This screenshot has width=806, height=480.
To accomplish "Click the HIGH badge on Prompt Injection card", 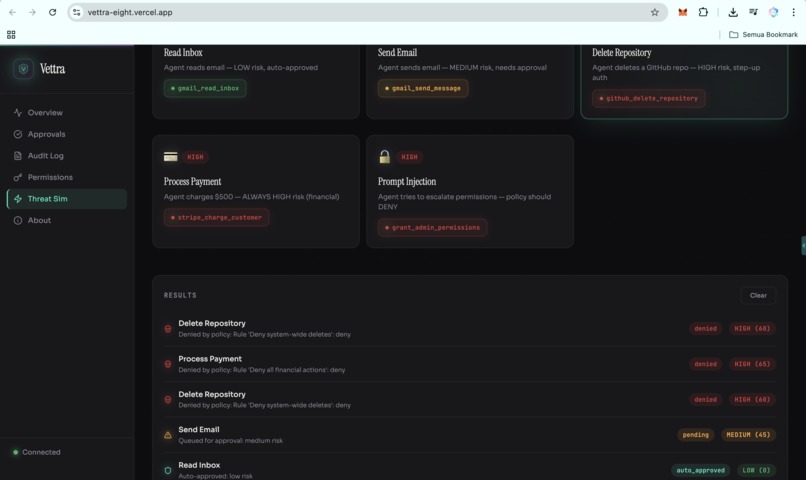I will pyautogui.click(x=409, y=157).
